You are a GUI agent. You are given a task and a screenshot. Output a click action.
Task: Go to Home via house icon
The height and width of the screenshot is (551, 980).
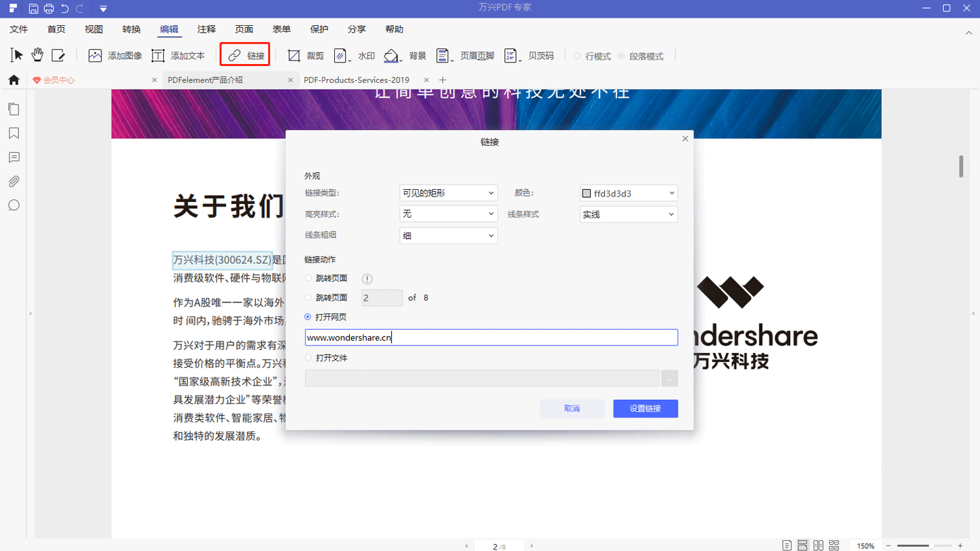pos(14,80)
